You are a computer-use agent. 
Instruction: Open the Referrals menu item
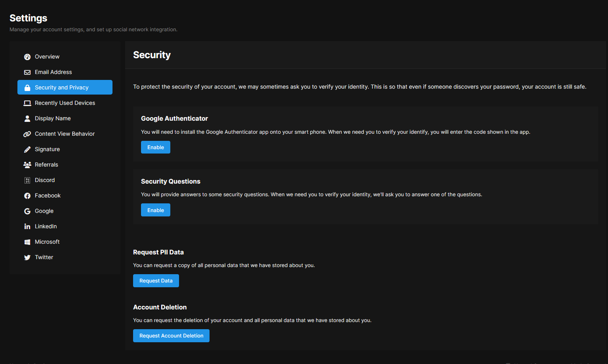[46, 165]
